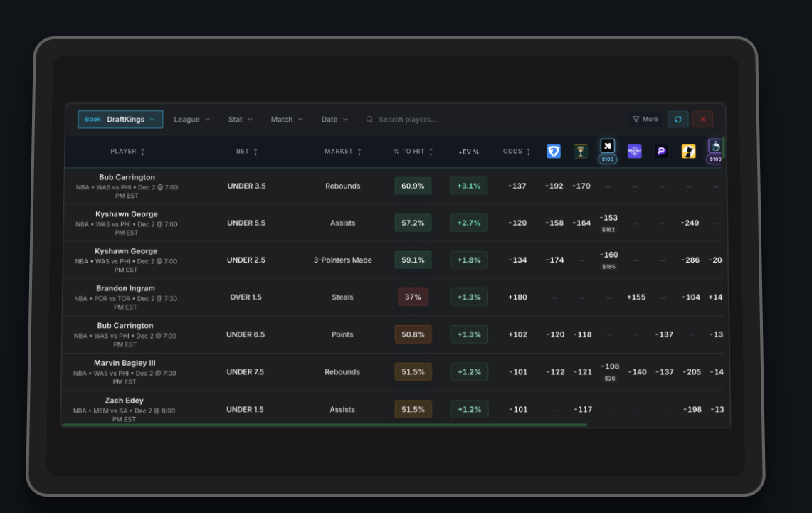Select the yellow Underdog sportsbook icon

coord(688,151)
